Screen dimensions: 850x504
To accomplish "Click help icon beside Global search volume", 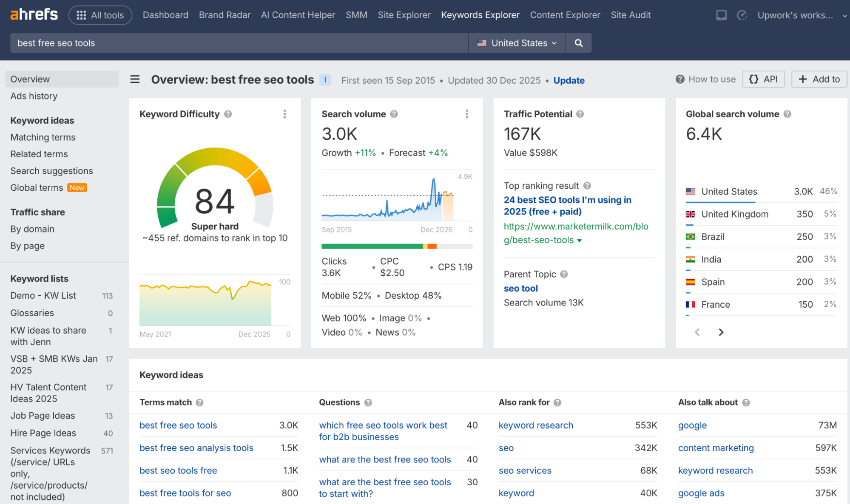I will pyautogui.click(x=787, y=114).
